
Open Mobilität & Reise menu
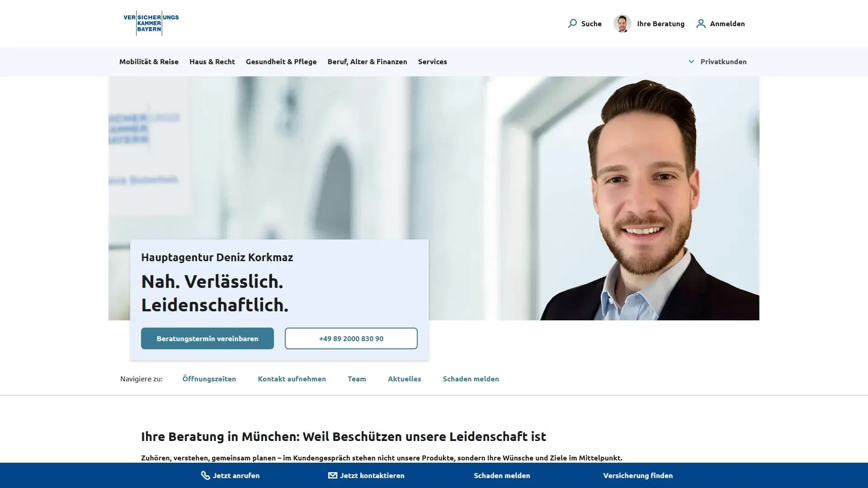click(149, 61)
